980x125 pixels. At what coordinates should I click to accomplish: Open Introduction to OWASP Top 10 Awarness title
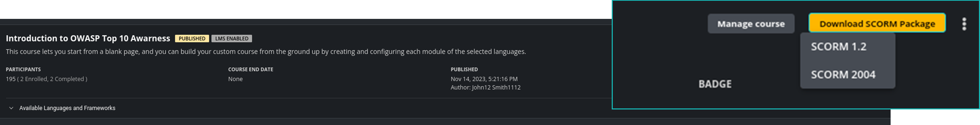tap(88, 39)
